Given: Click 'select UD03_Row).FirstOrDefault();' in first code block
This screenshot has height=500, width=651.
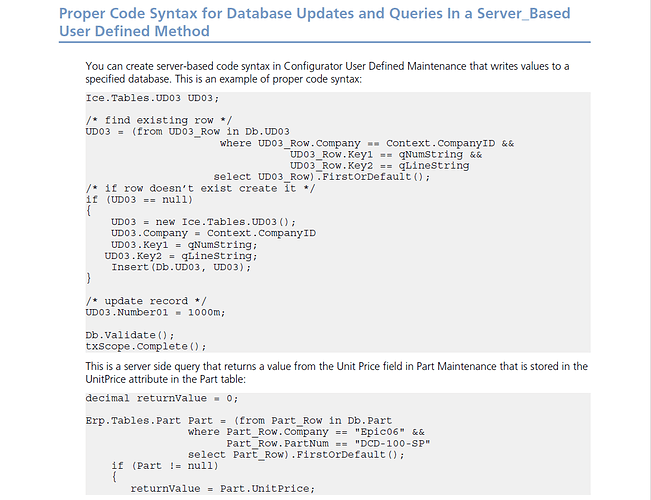Looking at the screenshot, I should coord(322,177).
